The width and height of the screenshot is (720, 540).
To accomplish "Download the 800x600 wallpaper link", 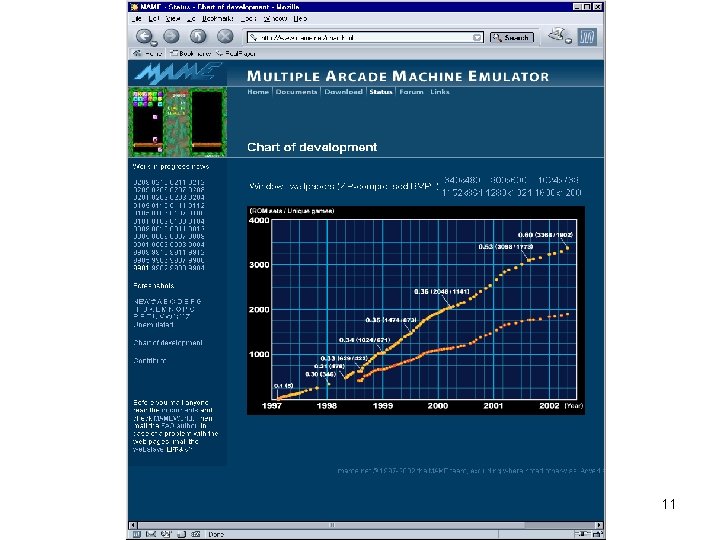I will 508,180.
